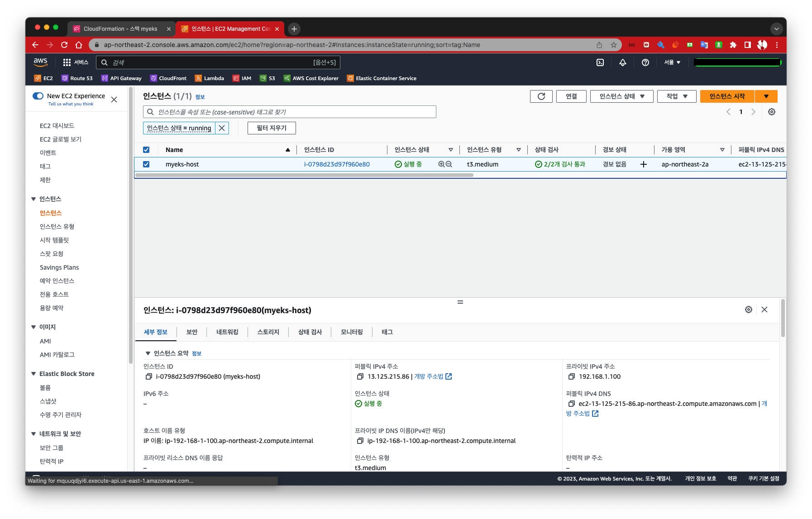812x519 pixels.
Task: Open API Gateway shortcut
Action: click(121, 78)
